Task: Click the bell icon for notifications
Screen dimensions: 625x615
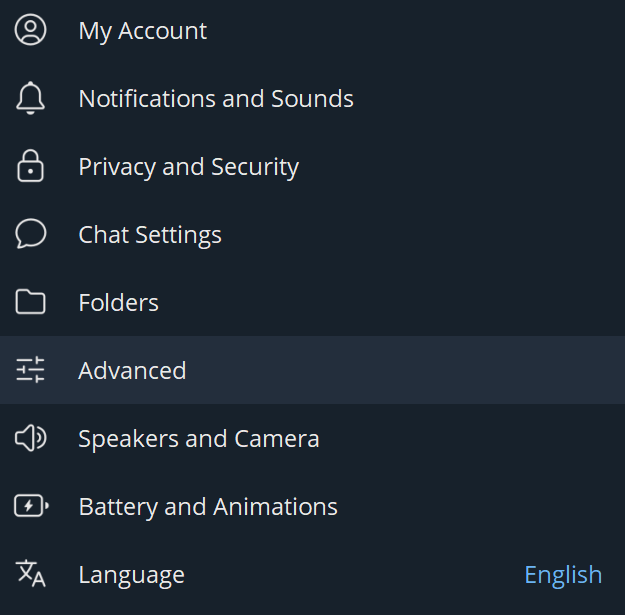Action: [31, 98]
